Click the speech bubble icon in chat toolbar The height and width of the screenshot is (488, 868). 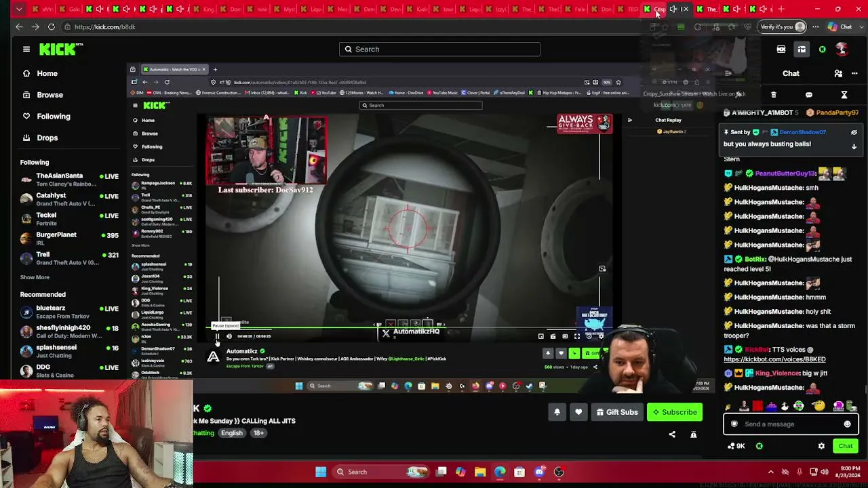[809, 95]
